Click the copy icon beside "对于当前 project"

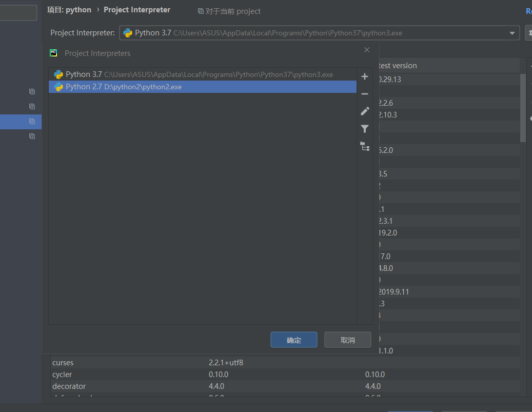[201, 11]
